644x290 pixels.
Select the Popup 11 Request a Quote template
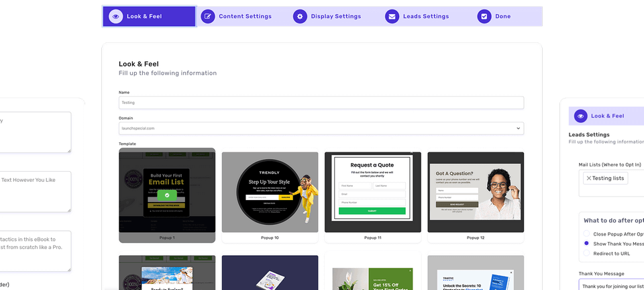(x=373, y=195)
